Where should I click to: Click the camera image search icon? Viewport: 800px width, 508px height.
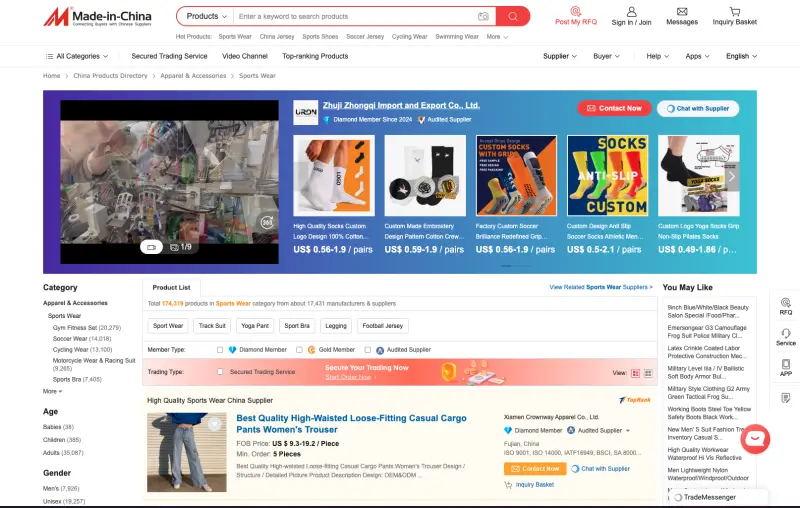tap(483, 16)
